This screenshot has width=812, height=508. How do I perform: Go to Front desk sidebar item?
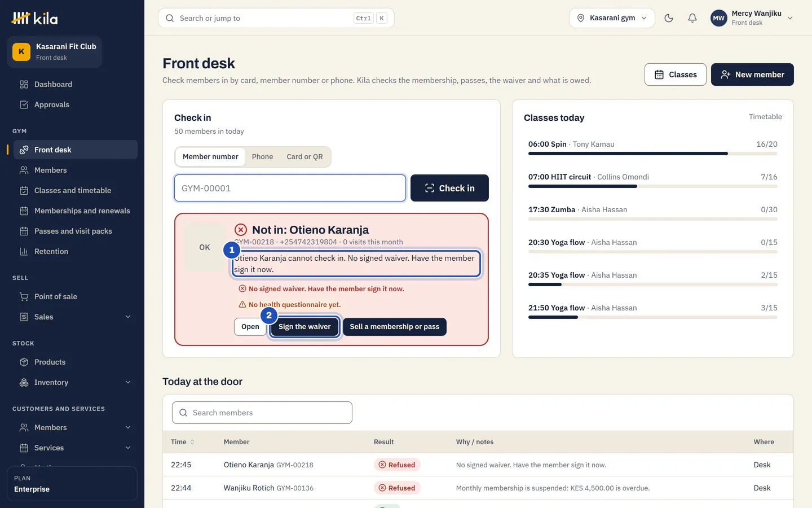pyautogui.click(x=76, y=150)
